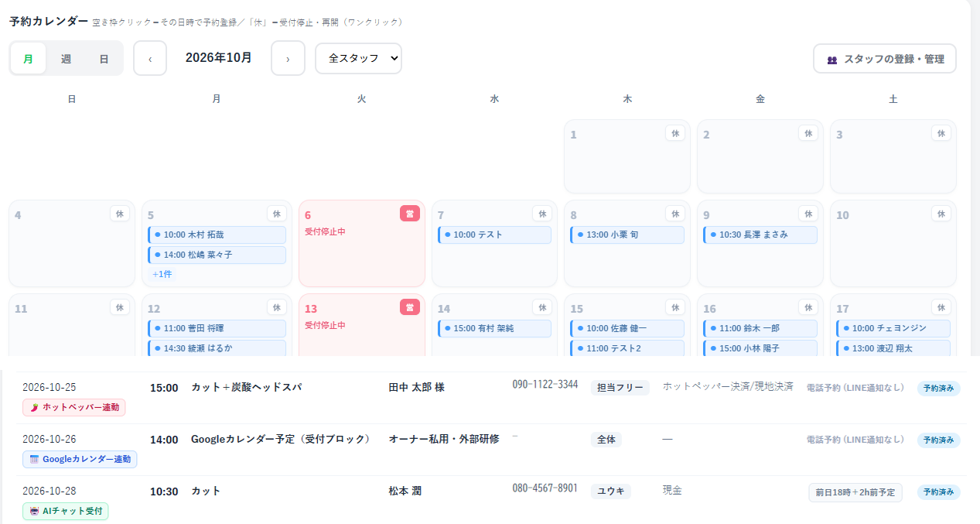980x524 pixels.
Task: Switch to month view tab 月
Action: click(29, 59)
